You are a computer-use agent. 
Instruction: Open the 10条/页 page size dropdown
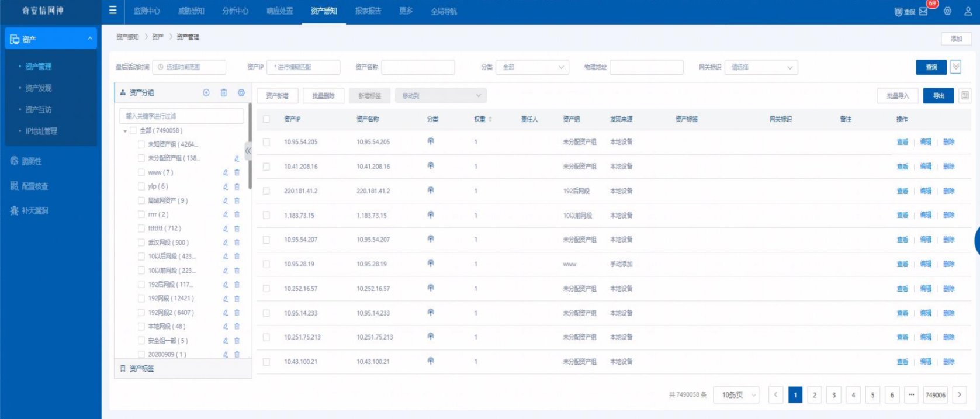[736, 395]
